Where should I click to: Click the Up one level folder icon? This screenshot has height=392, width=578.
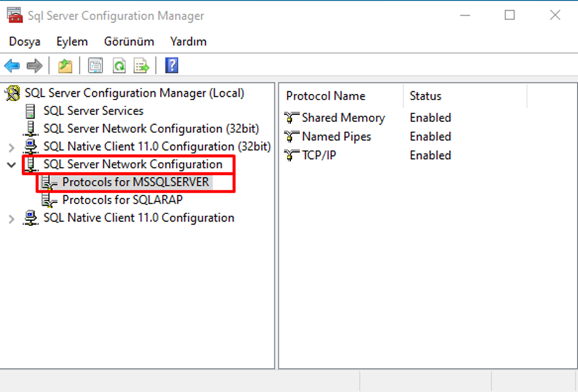point(65,66)
